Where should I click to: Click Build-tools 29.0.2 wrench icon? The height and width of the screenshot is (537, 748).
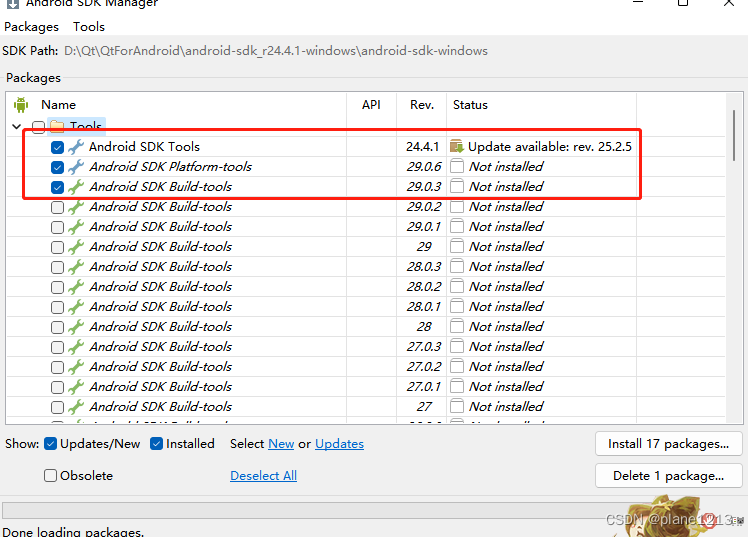76,207
